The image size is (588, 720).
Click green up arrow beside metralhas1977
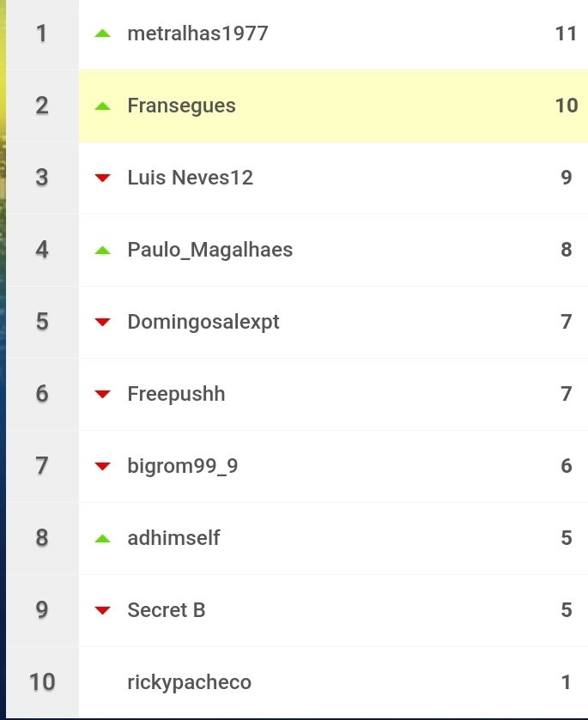point(102,33)
